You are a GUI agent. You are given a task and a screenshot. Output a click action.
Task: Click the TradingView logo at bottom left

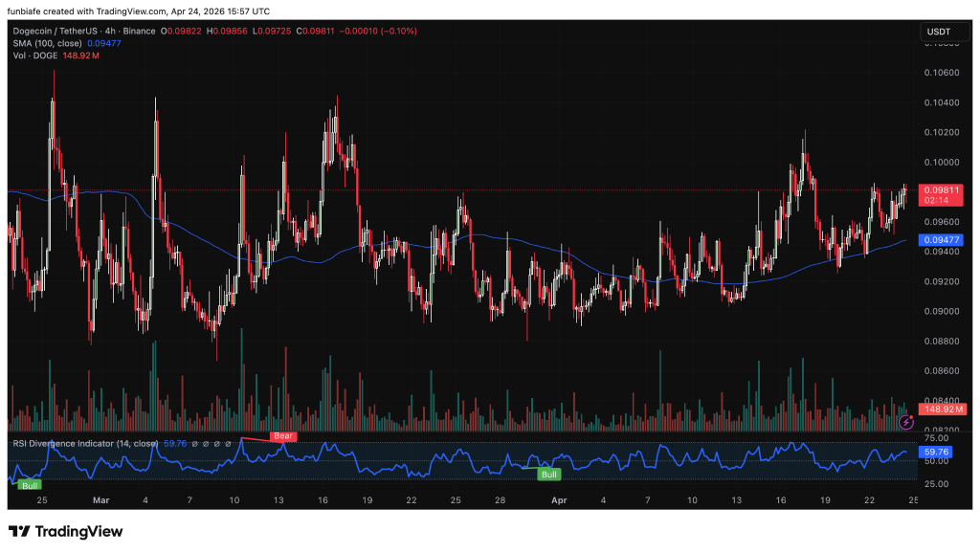[65, 531]
